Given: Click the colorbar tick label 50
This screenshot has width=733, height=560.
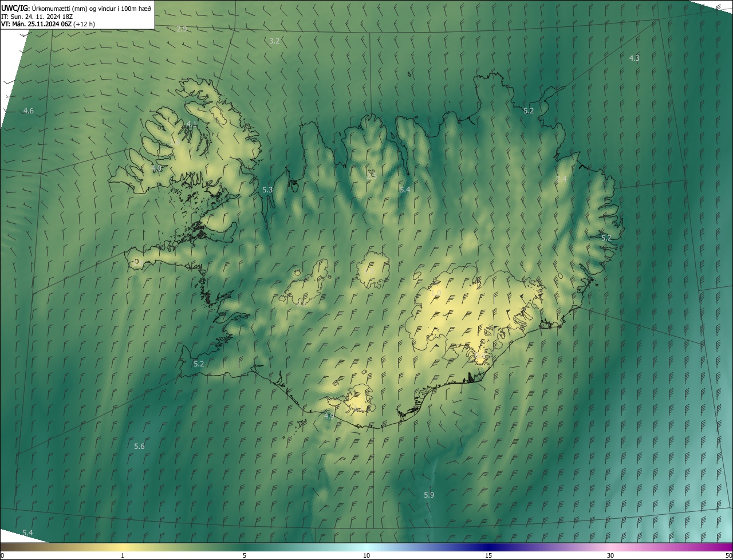Looking at the screenshot, I should pyautogui.click(x=728, y=555).
